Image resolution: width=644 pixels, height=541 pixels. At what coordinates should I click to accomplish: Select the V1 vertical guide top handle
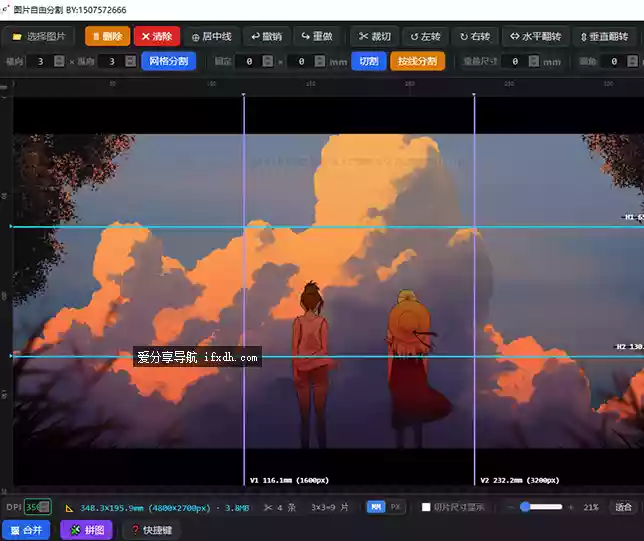(244, 95)
